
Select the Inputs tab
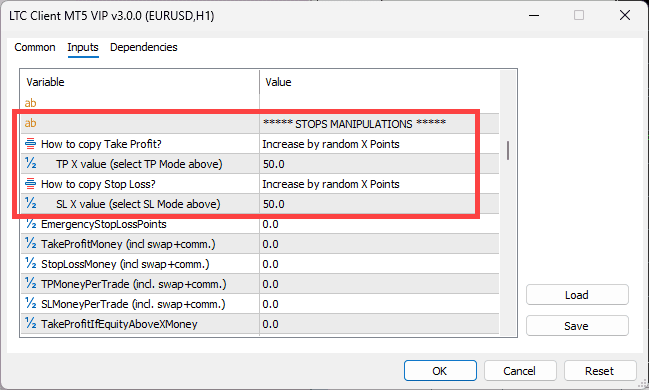pyautogui.click(x=83, y=47)
